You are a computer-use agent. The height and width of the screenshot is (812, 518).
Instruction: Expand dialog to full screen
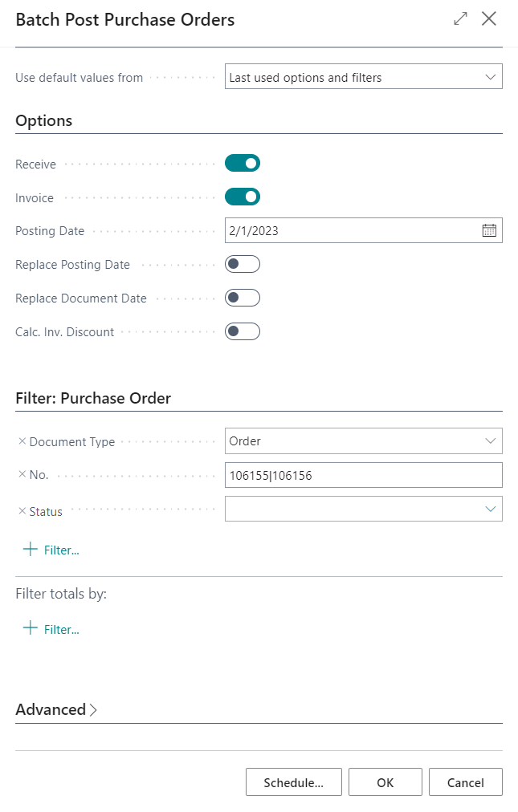click(460, 18)
